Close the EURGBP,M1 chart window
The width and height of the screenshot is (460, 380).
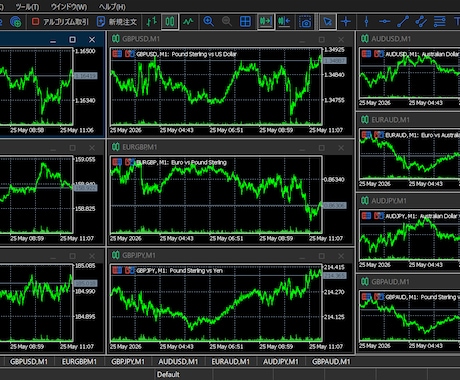tap(341, 148)
